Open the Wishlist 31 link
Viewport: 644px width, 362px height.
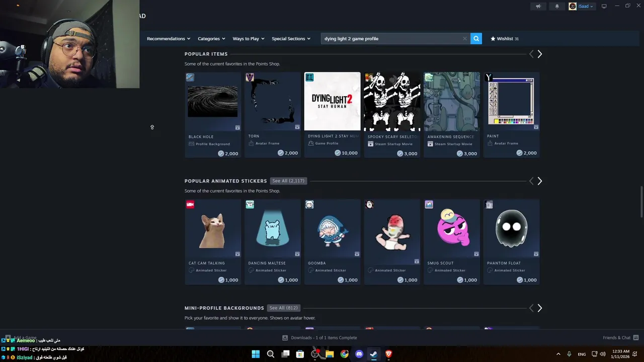[x=505, y=39]
